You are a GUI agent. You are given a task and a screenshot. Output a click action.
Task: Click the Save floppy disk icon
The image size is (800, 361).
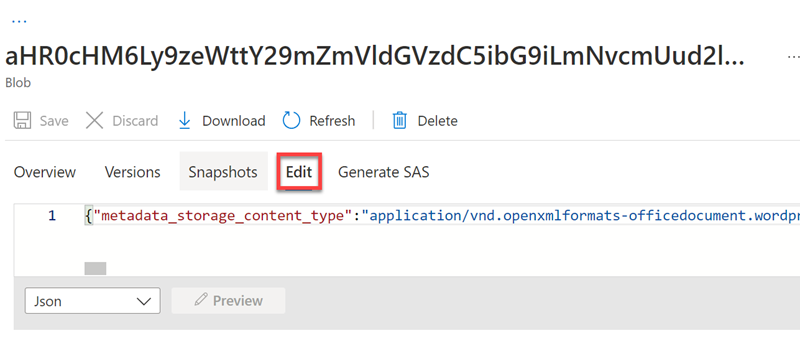point(22,121)
